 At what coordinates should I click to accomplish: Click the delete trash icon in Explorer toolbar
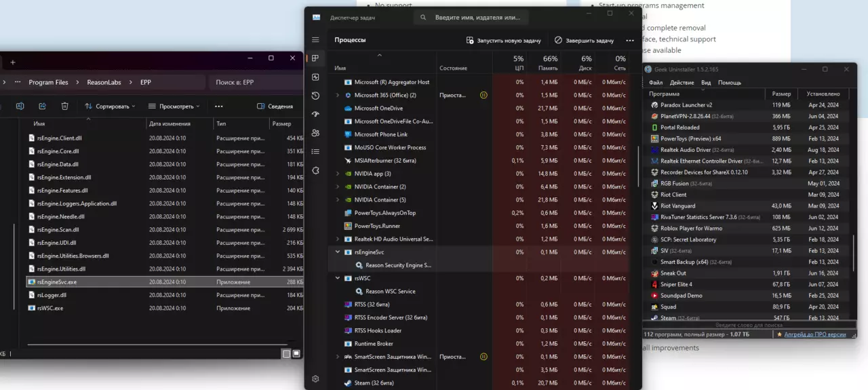click(x=64, y=106)
